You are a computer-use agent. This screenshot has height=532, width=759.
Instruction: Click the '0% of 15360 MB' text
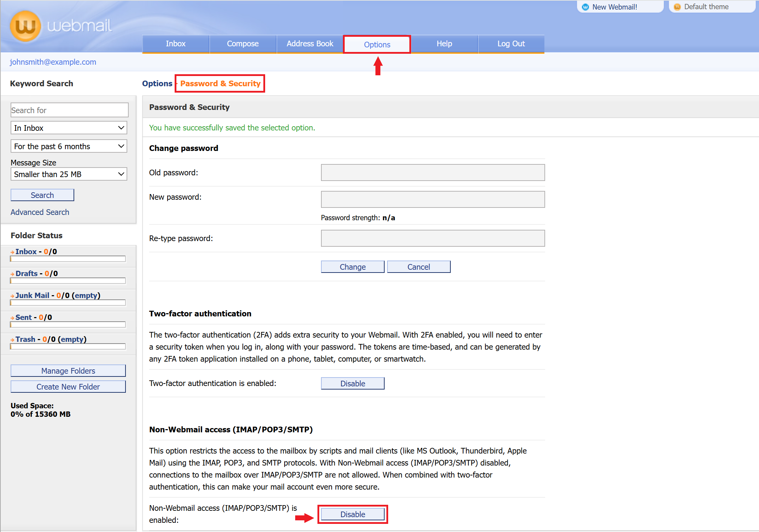click(x=41, y=414)
